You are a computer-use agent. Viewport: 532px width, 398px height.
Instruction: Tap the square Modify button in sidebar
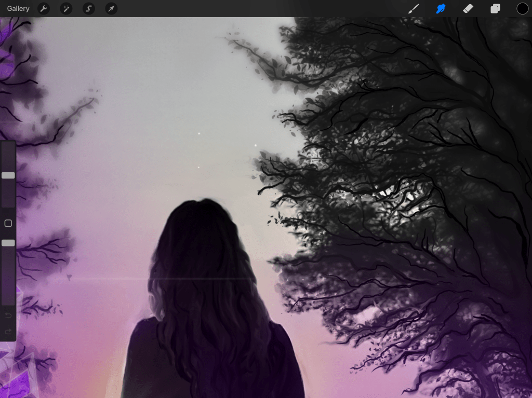(8, 224)
